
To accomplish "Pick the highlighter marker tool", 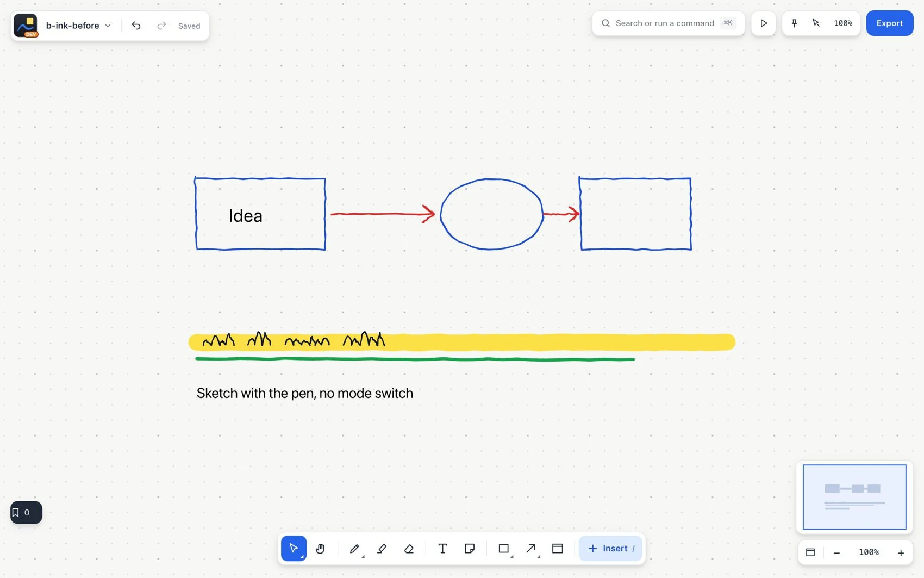I will pos(382,549).
